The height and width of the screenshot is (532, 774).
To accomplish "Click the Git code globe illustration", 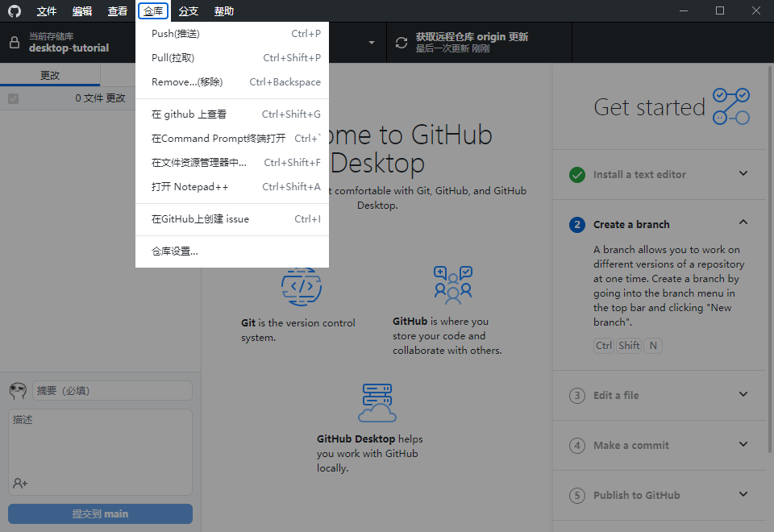I will 301,287.
